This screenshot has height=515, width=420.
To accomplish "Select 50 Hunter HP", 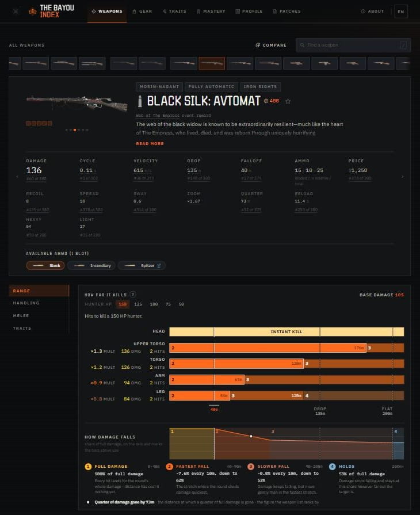I will coord(181,304).
